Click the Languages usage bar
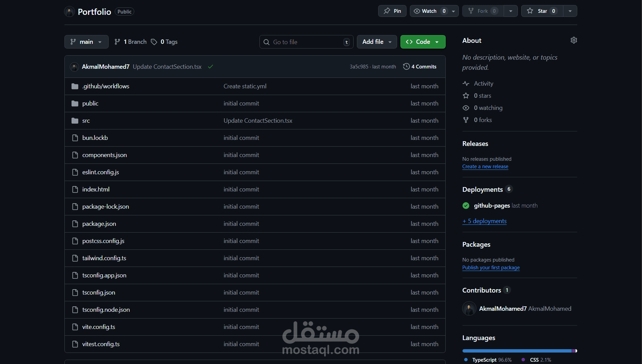 click(520, 351)
